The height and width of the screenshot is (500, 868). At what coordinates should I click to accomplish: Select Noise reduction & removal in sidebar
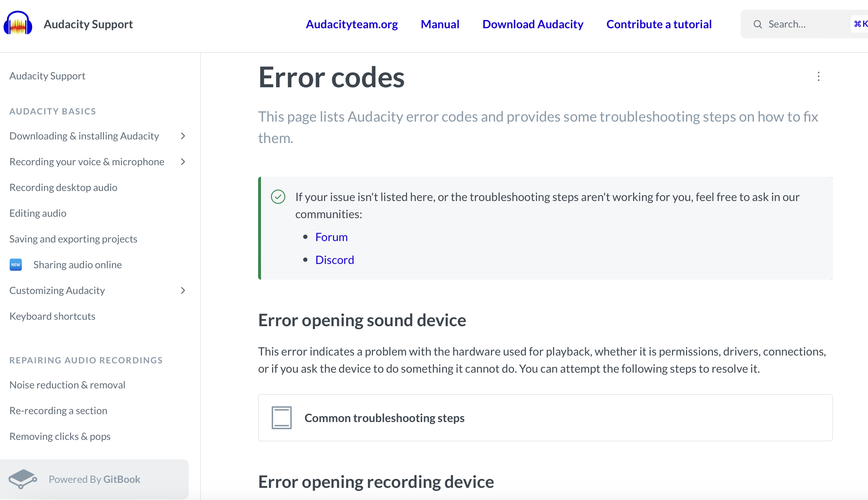coord(67,385)
